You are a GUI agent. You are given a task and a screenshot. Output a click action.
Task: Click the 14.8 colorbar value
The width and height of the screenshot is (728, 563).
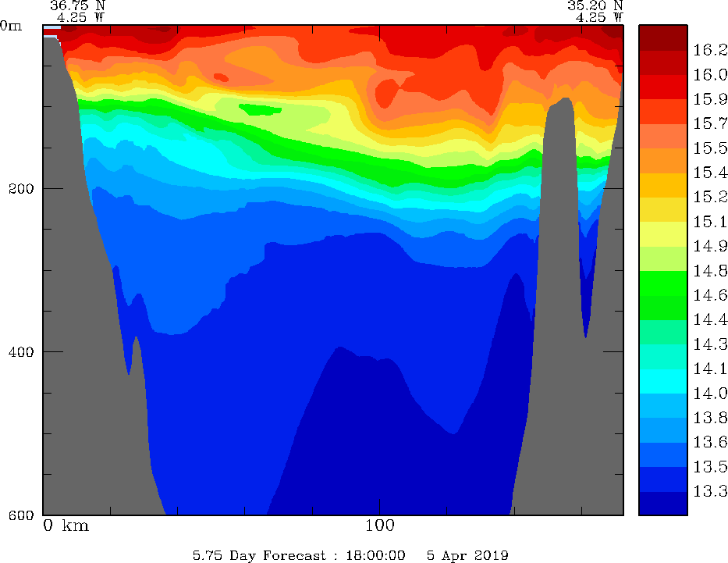(x=710, y=270)
